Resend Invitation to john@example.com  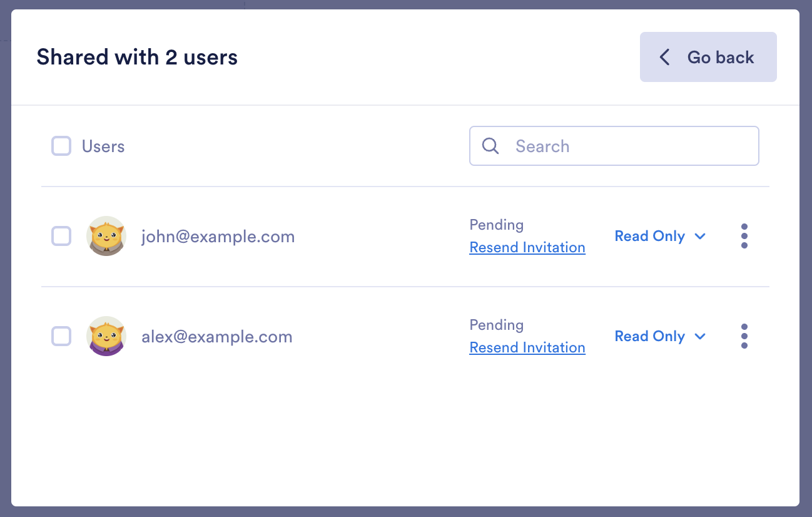tap(527, 247)
